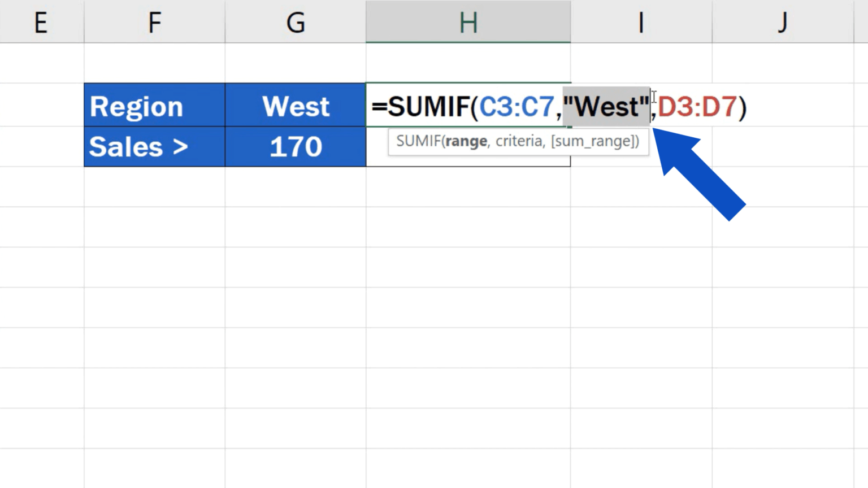This screenshot has width=868, height=488.
Task: Select column header G
Action: coord(294,23)
